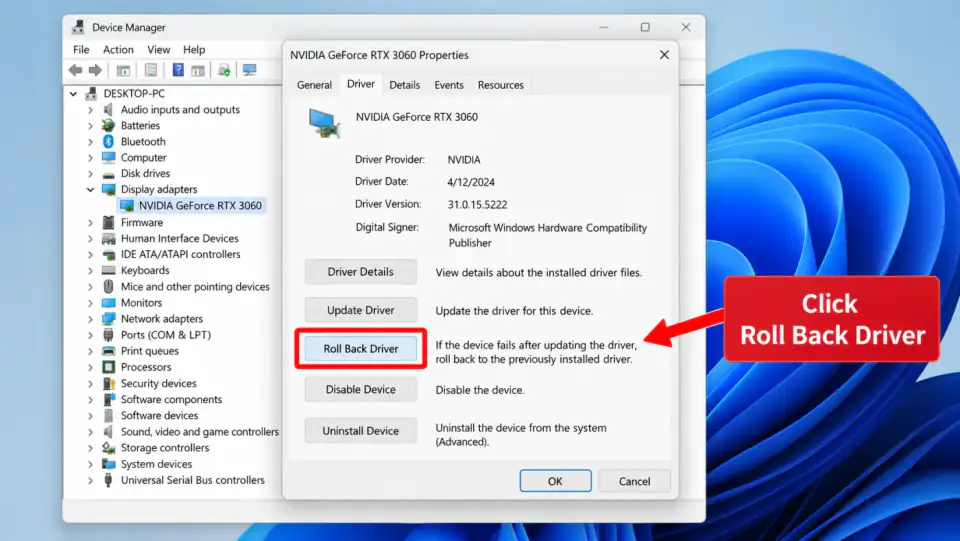Confirm the dialog with OK
This screenshot has height=541, width=960.
(x=555, y=481)
